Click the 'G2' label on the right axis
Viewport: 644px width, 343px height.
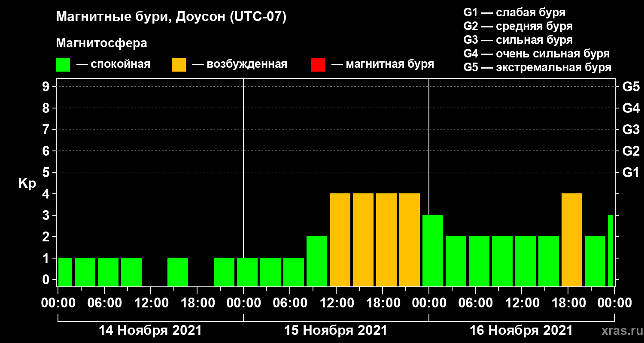coord(631,151)
